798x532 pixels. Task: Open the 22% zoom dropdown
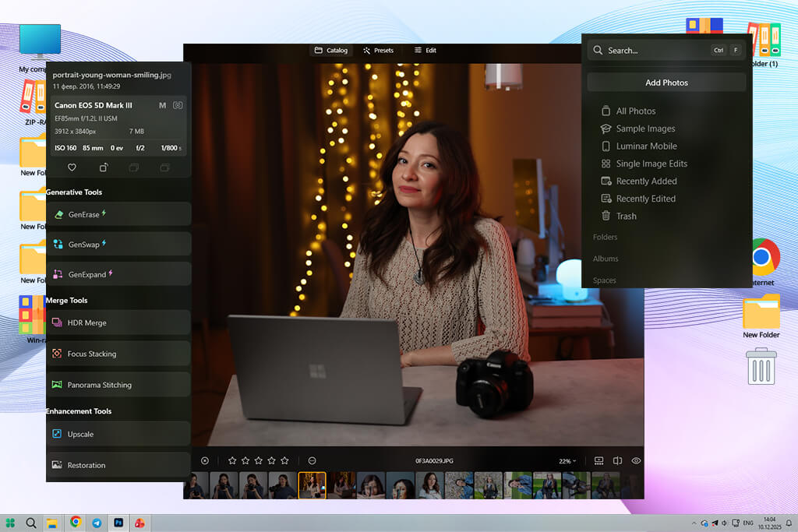tap(567, 461)
